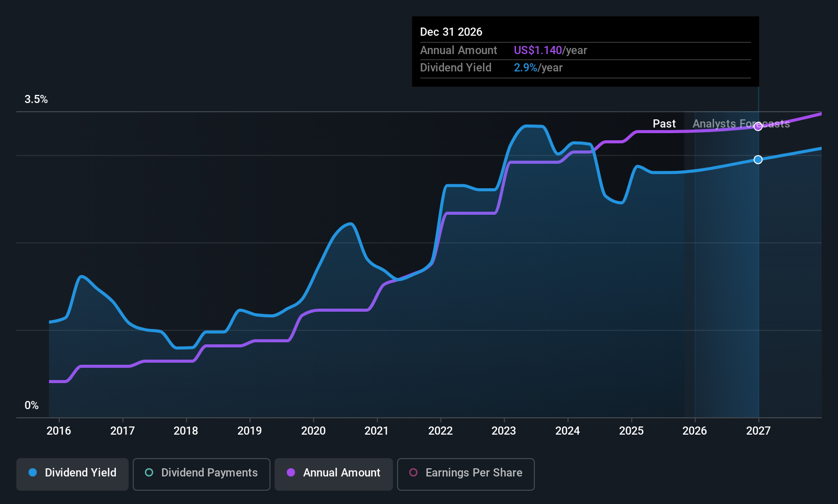Switch to the Past section of the chart

664,123
